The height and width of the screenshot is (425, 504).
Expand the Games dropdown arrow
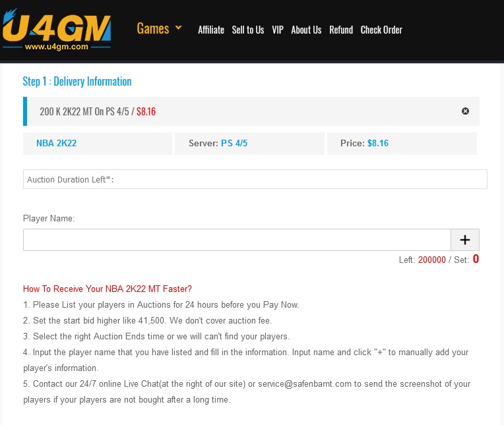(x=178, y=28)
